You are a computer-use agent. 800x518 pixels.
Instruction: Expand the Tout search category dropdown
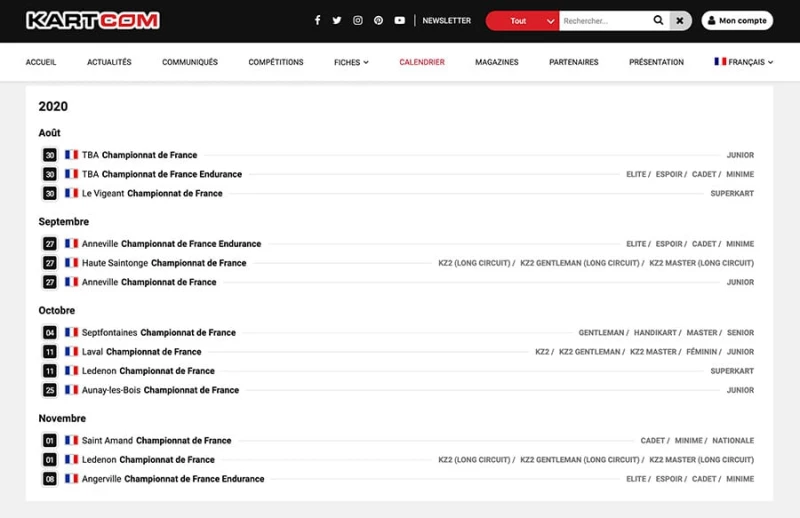[522, 20]
